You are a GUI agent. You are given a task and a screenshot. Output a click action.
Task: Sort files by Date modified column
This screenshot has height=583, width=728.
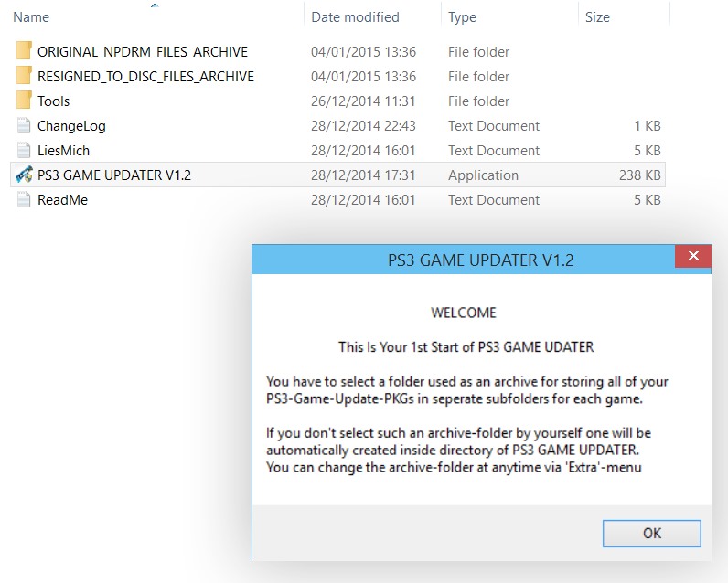click(355, 17)
